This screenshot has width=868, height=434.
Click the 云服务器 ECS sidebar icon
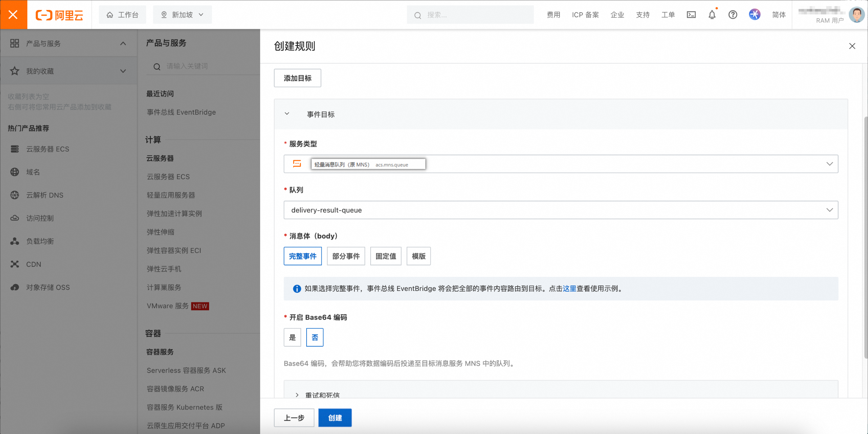pos(14,149)
